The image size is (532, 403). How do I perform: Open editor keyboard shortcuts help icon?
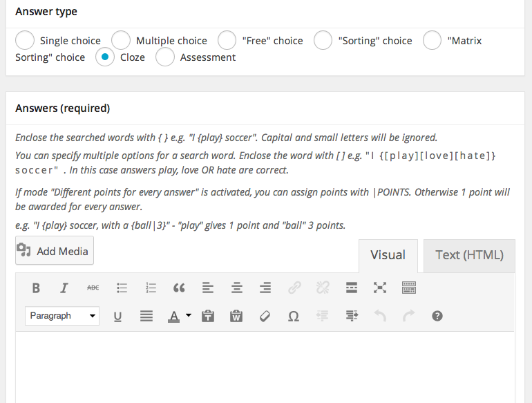click(437, 316)
